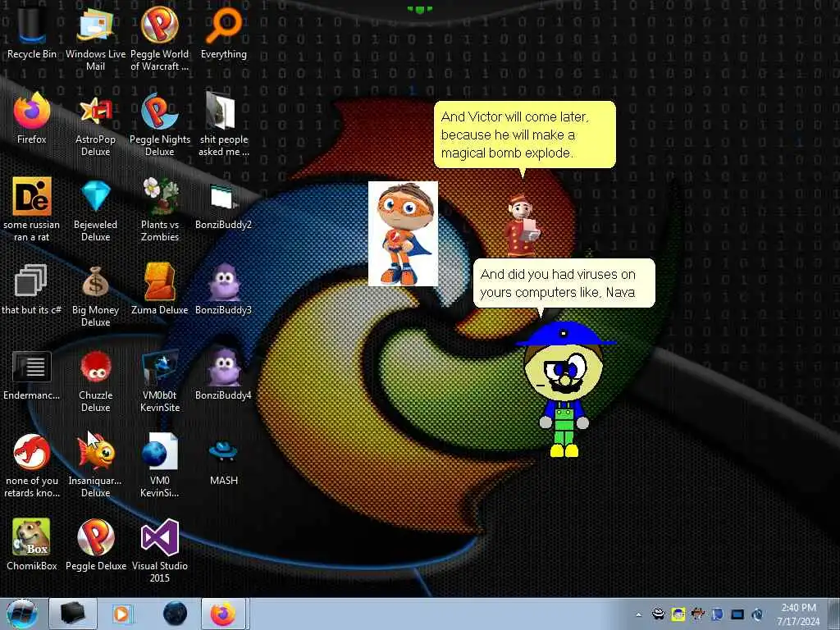Select AstroPop Deluxe desktop icon
840x630 pixels.
click(x=95, y=125)
